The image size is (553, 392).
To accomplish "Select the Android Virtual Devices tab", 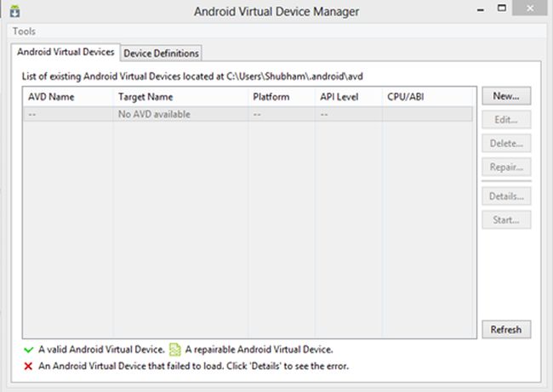I will (x=66, y=53).
